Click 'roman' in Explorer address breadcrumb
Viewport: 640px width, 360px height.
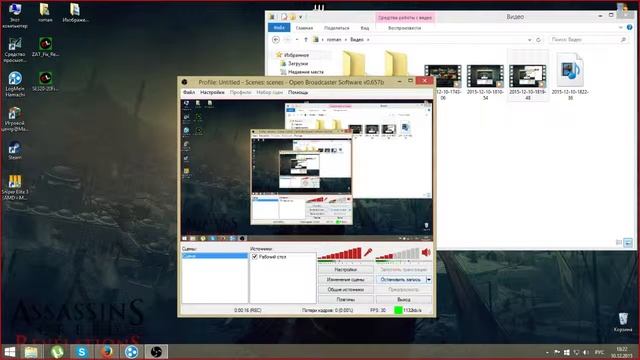point(334,40)
